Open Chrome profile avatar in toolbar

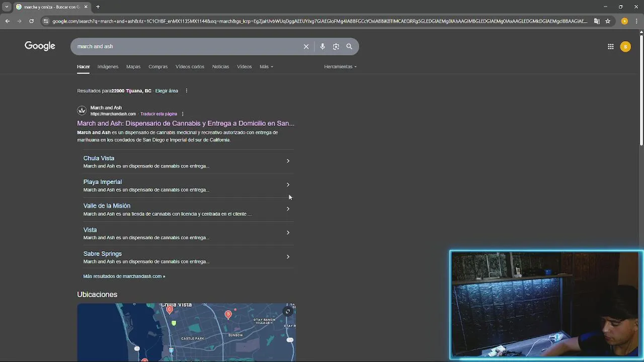(x=624, y=21)
